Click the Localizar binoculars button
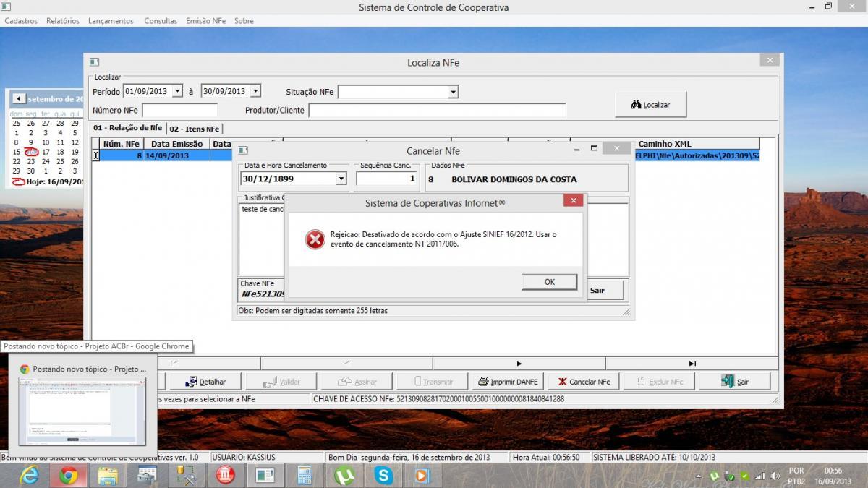The height and width of the screenshot is (488, 868). [651, 105]
